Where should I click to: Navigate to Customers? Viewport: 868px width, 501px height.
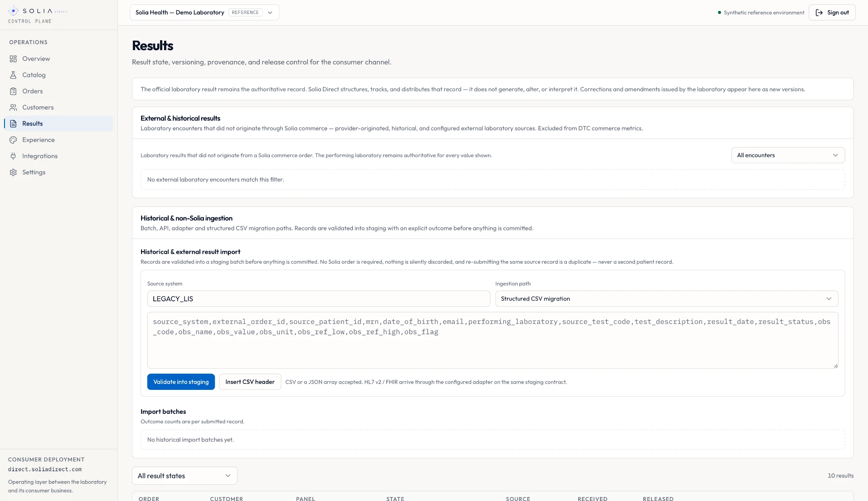[58, 108]
